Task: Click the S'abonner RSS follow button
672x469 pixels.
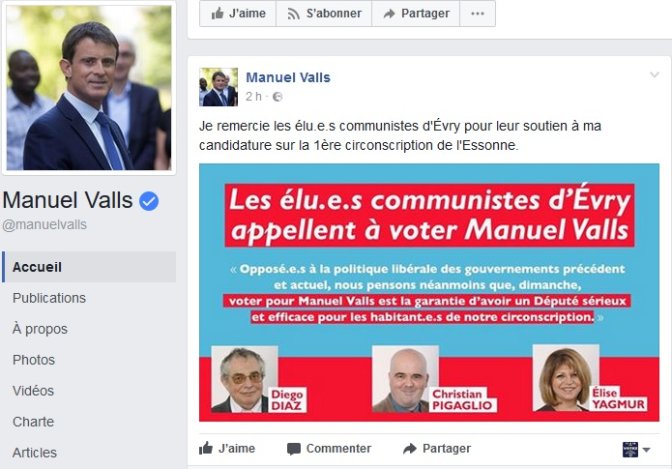Action: click(x=324, y=13)
